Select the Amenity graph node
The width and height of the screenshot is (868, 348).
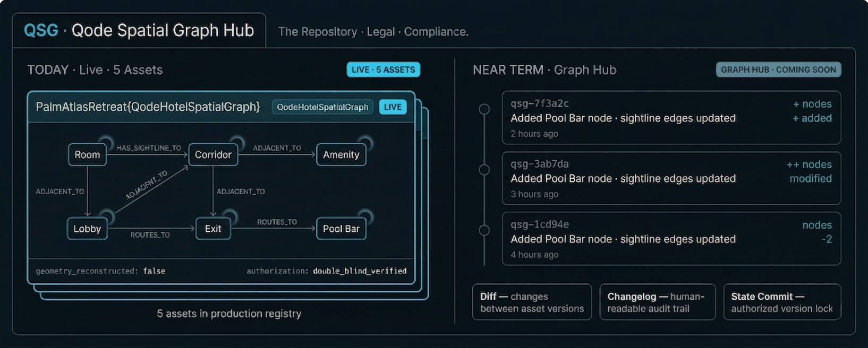tap(341, 154)
